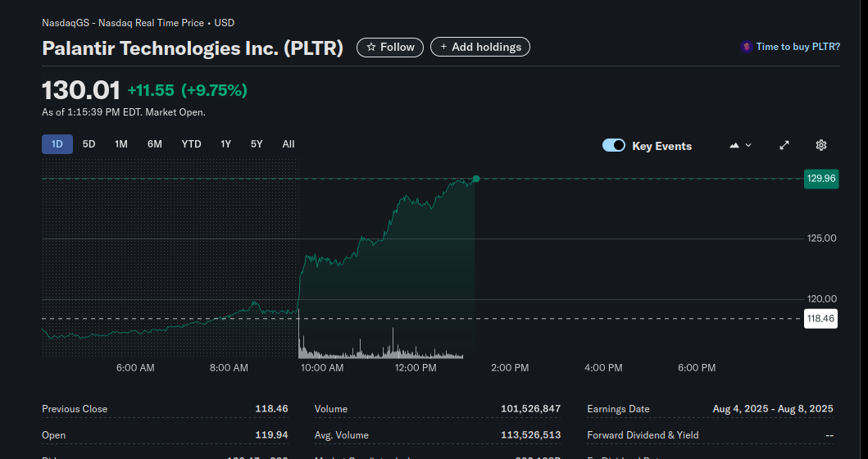Toggle the Key Events switch
The height and width of the screenshot is (459, 868).
point(614,146)
